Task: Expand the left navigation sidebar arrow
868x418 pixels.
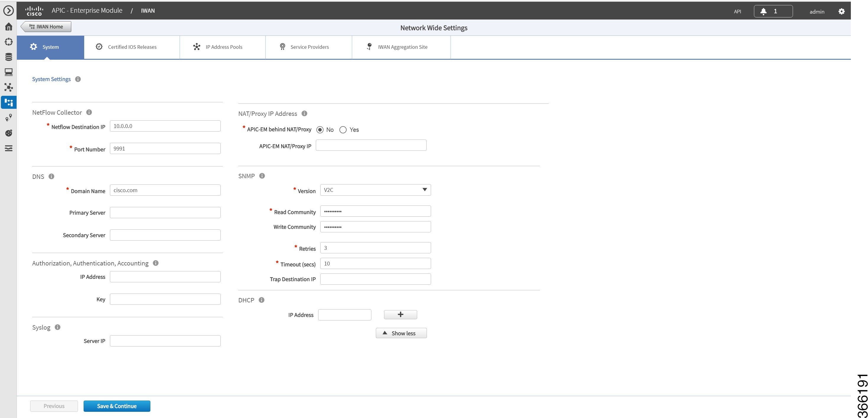Action: click(x=9, y=11)
